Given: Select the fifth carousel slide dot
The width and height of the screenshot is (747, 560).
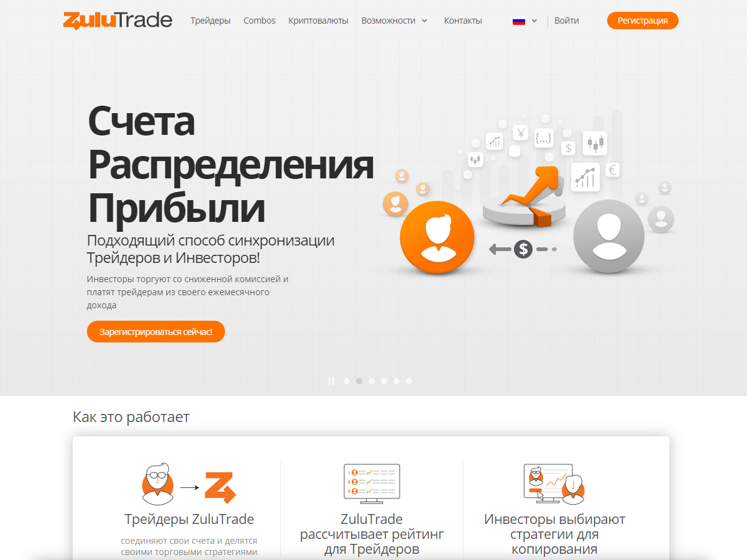Looking at the screenshot, I should [x=396, y=381].
